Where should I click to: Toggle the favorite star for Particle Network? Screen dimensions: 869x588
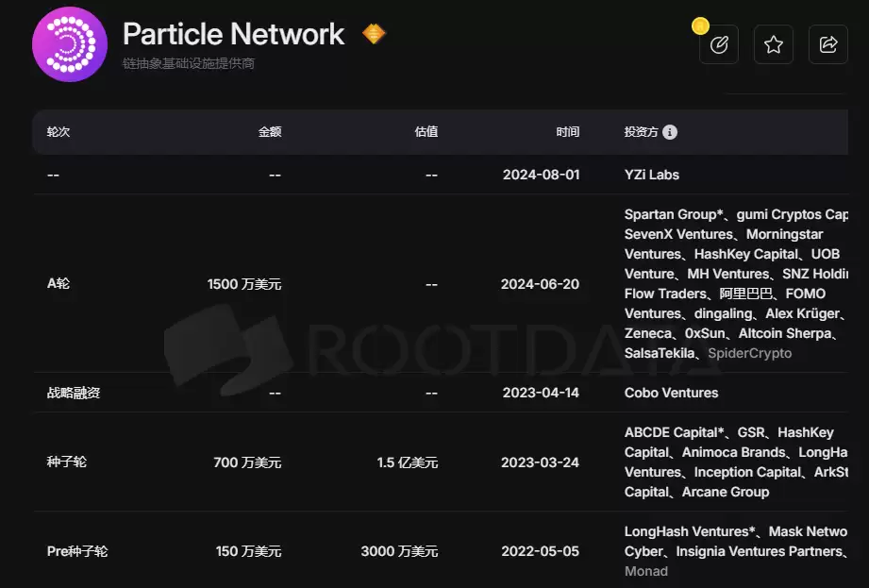[x=773, y=44]
